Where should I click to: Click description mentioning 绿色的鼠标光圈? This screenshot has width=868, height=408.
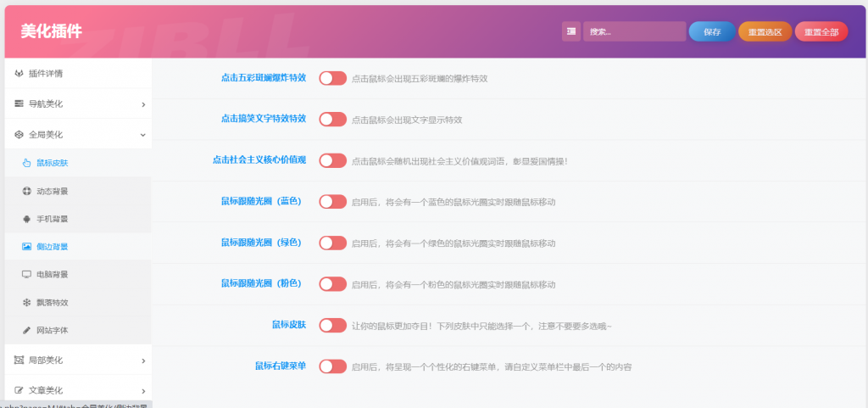[x=453, y=243]
